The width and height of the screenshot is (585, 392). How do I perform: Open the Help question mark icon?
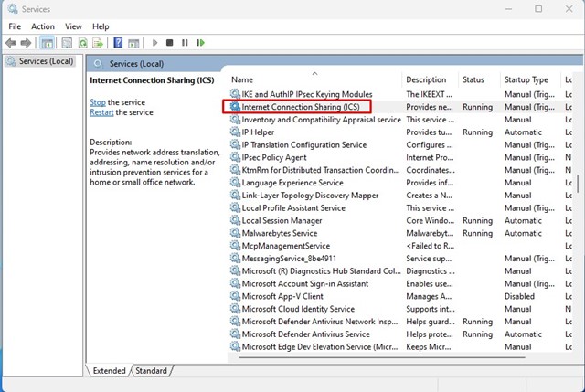tap(118, 43)
